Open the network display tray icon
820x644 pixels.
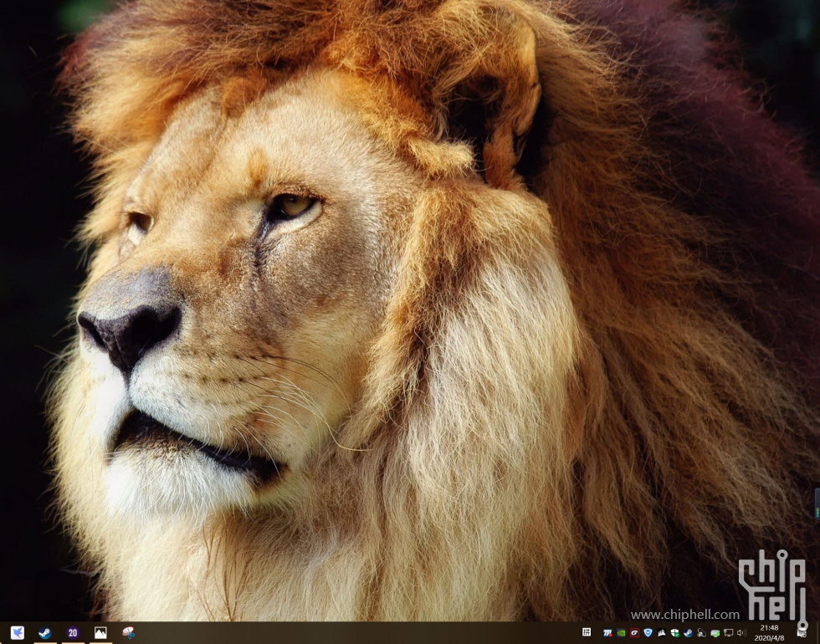coord(729,633)
